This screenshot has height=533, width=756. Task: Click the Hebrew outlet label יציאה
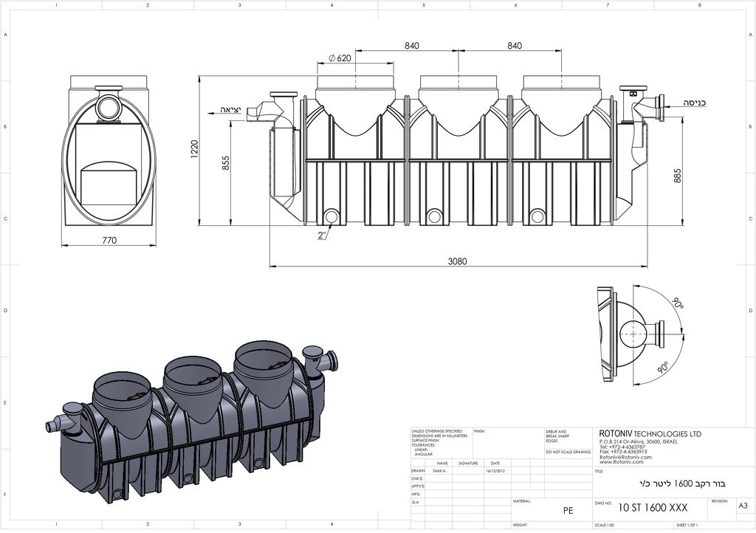pos(230,110)
